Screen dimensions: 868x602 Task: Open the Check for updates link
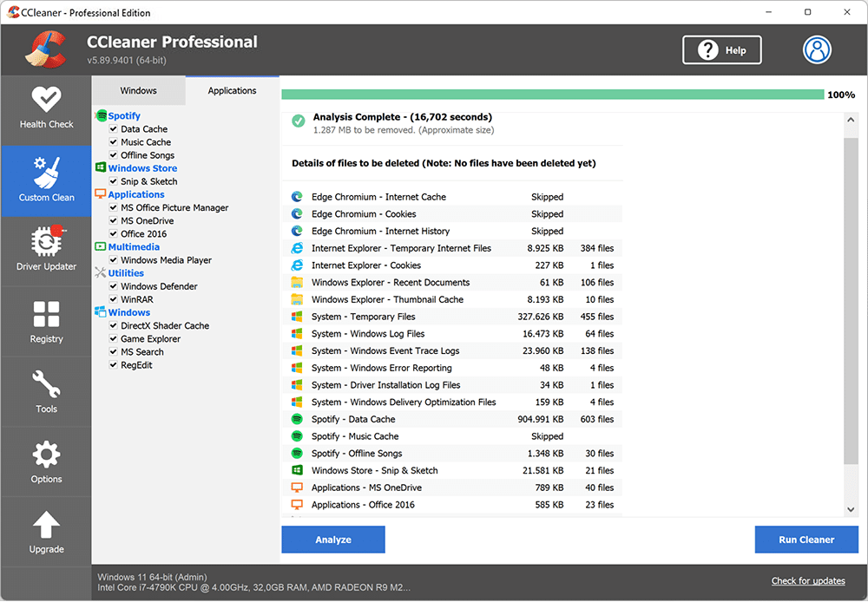[x=808, y=580]
